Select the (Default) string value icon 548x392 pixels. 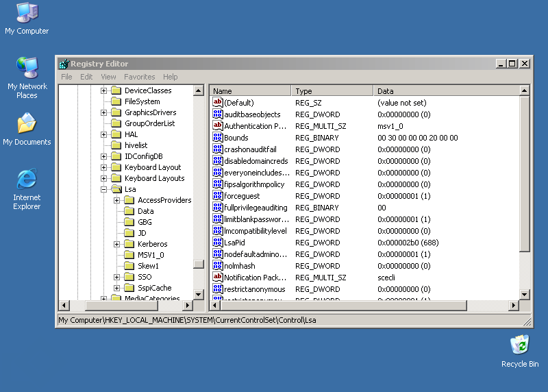[x=217, y=103]
